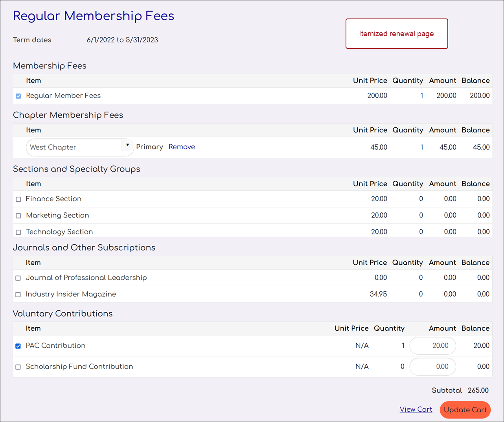Check the Finance Section checkbox
The image size is (504, 422).
18,199
